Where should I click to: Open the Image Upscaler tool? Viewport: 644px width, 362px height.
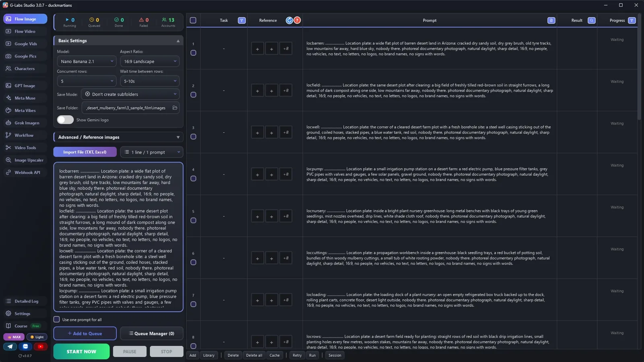25,160
